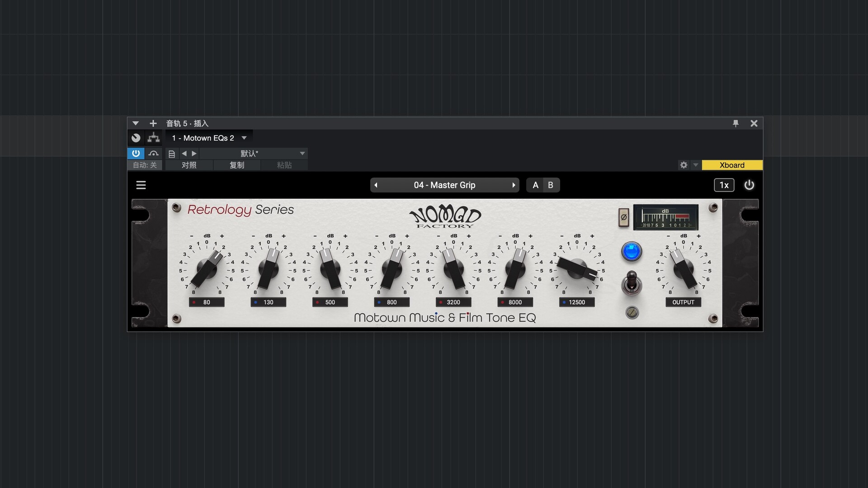Image resolution: width=868 pixels, height=488 pixels.
Task: Click the 80 frequency label
Action: pos(207,302)
